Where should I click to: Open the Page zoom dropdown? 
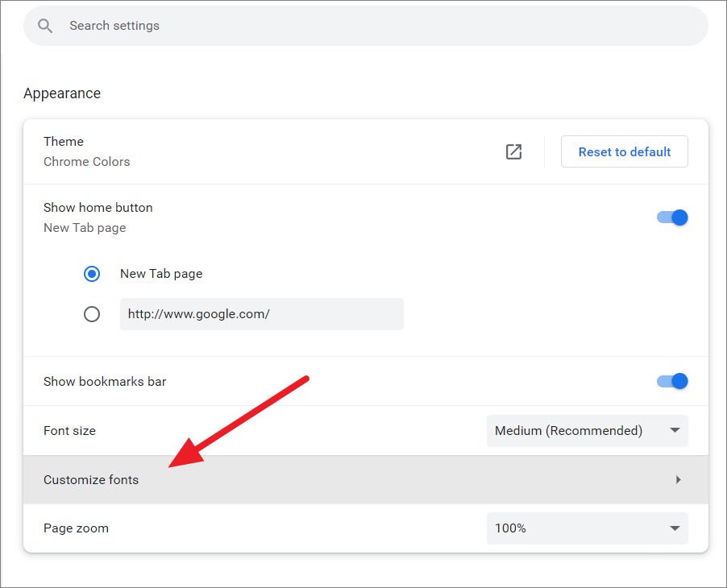tap(587, 528)
